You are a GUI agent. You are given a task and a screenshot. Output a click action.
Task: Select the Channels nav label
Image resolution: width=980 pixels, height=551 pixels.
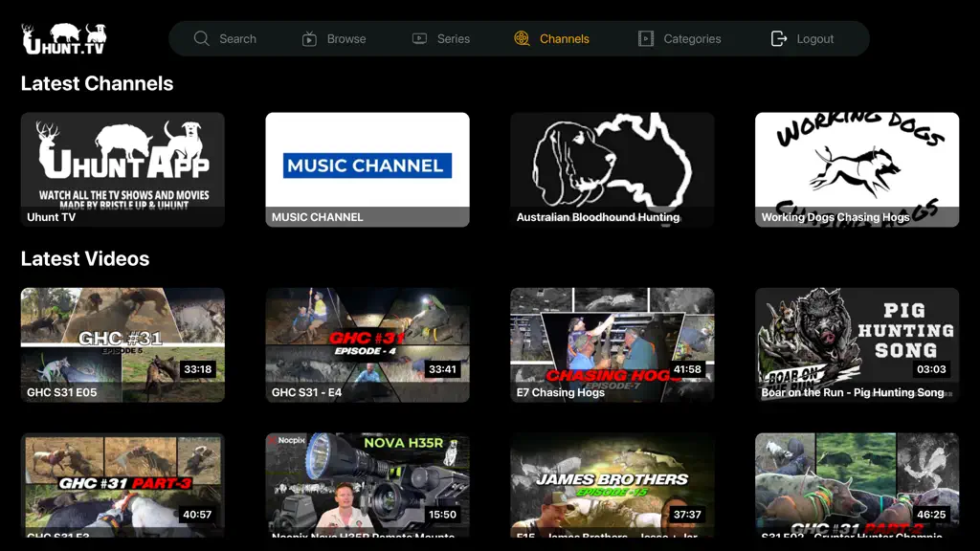pos(565,38)
